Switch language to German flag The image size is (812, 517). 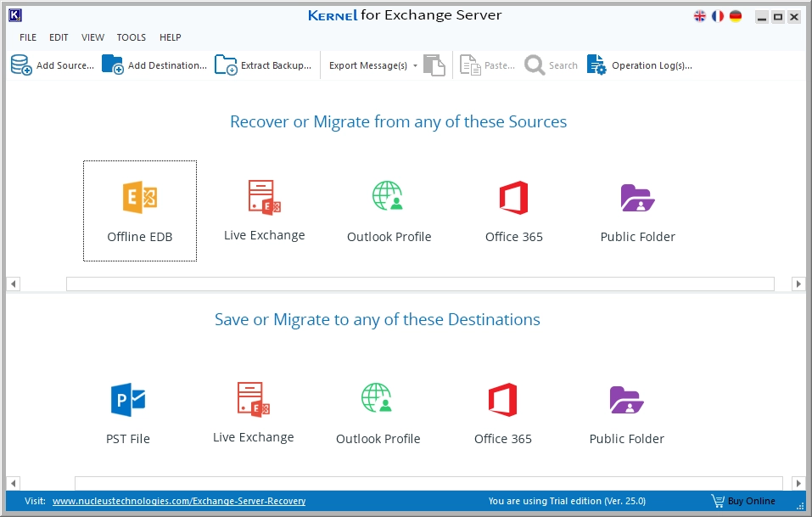(736, 17)
